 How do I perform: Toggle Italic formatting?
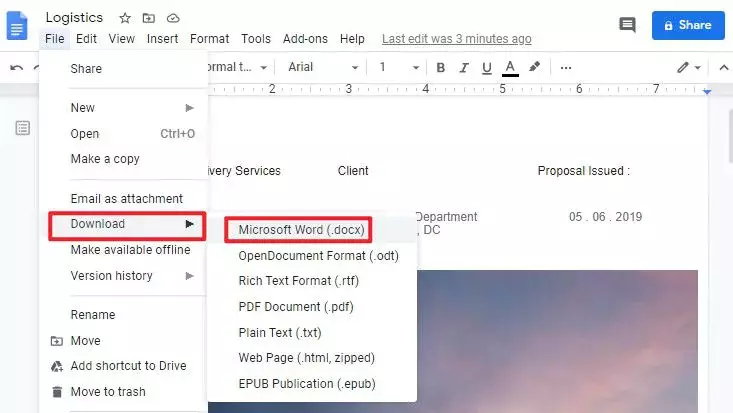[464, 68]
